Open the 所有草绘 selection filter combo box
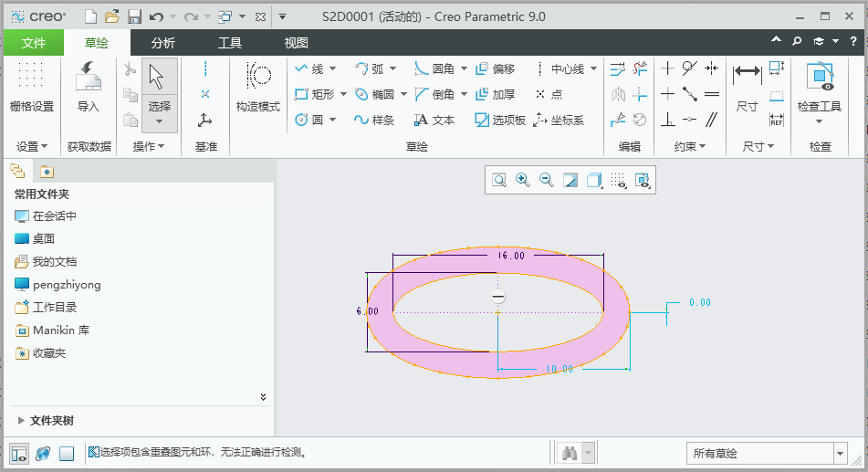This screenshot has width=868, height=472. pos(768,454)
